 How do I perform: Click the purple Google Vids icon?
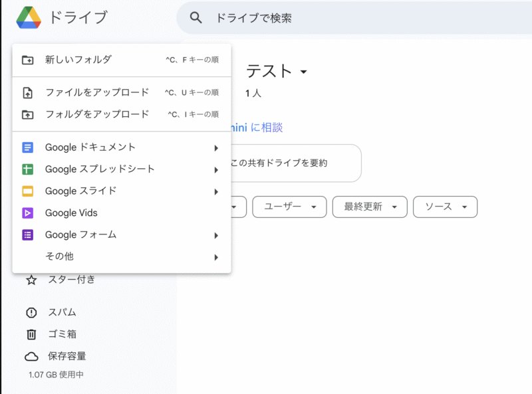[x=28, y=213]
